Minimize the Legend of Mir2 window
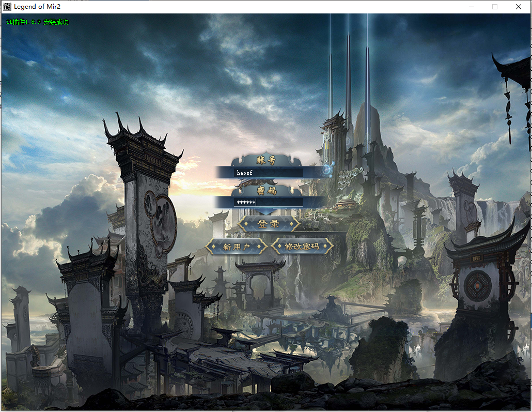Viewport: 532px width, 412px height. coord(471,7)
